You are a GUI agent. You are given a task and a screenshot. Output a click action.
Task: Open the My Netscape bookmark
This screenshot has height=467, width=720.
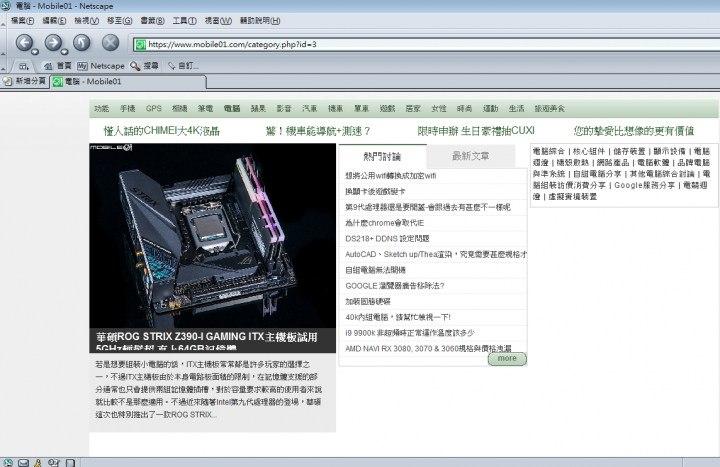pos(101,66)
